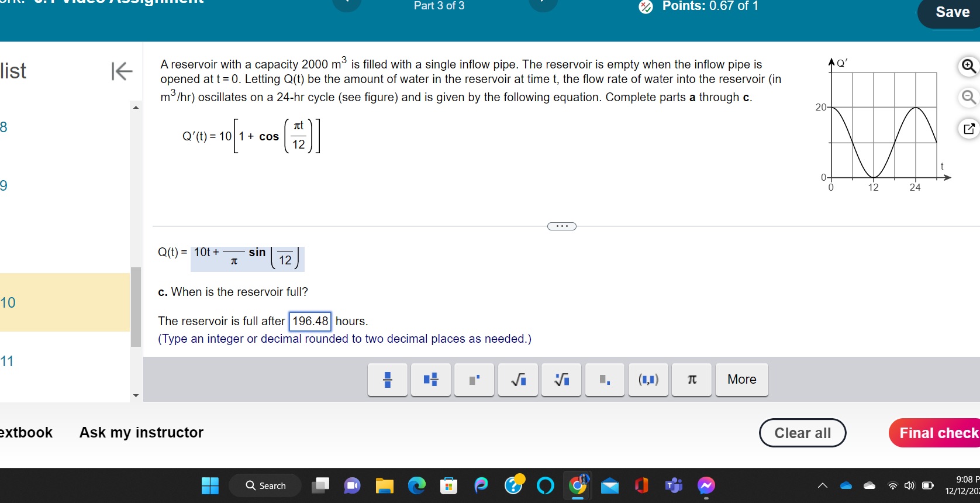Image resolution: width=980 pixels, height=503 pixels.
Task: Open OneDrive blue cloud tray icon
Action: point(846,485)
